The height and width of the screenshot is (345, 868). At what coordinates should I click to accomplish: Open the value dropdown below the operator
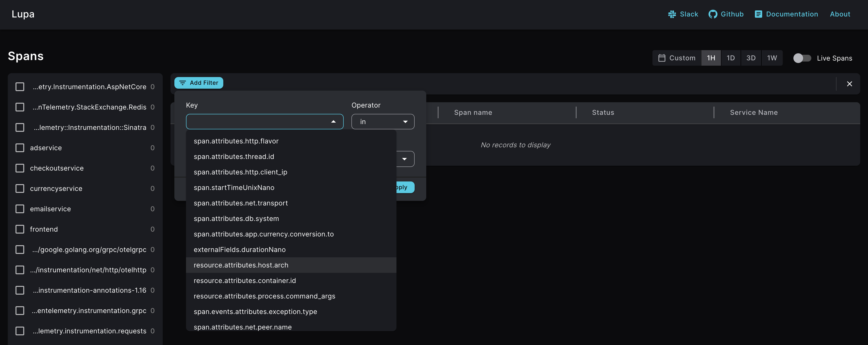[405, 159]
